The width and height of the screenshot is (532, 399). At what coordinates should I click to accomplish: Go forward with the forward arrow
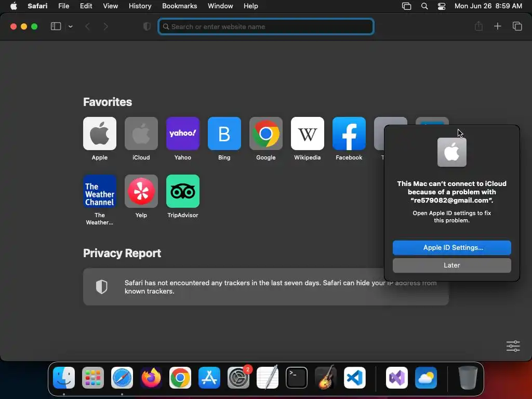(105, 26)
